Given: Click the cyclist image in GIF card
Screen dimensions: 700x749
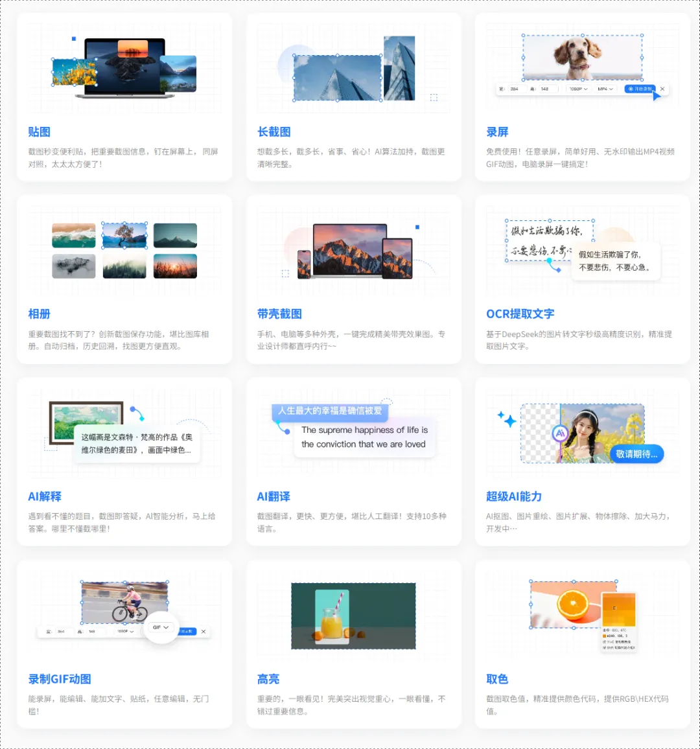Looking at the screenshot, I should [124, 603].
